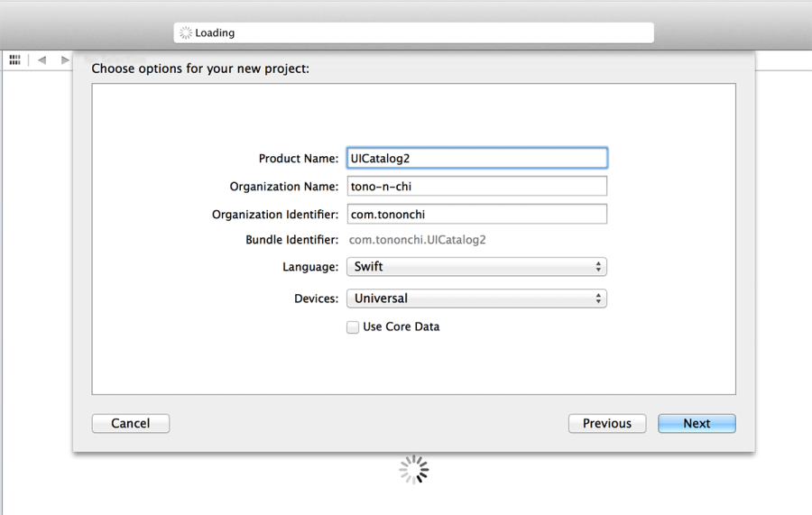Proceed by clicking the Next button
The height and width of the screenshot is (515, 812).
[x=696, y=424]
